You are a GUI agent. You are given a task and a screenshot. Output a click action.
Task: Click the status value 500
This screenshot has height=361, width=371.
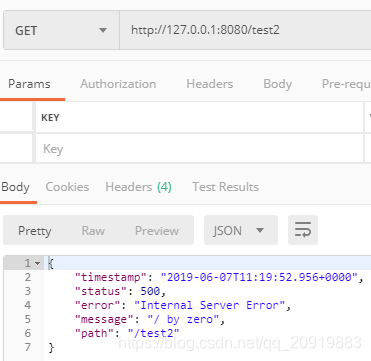150,291
